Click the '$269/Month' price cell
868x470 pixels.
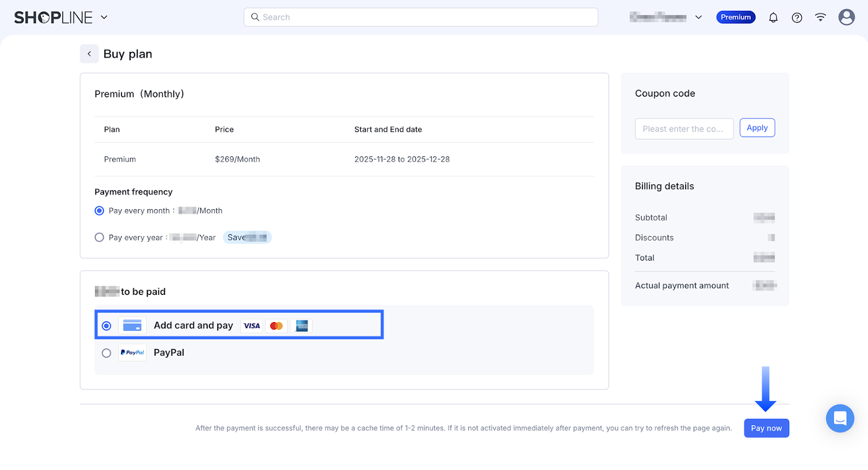[x=238, y=159]
